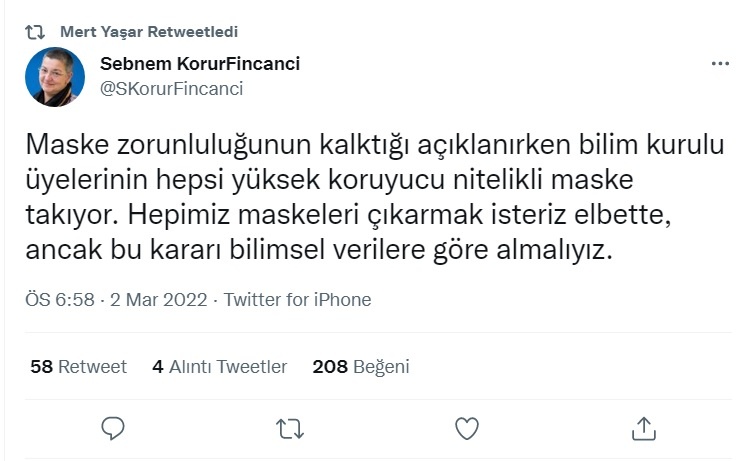Open Sebnem KorurFincanci's profile photo

pos(54,77)
